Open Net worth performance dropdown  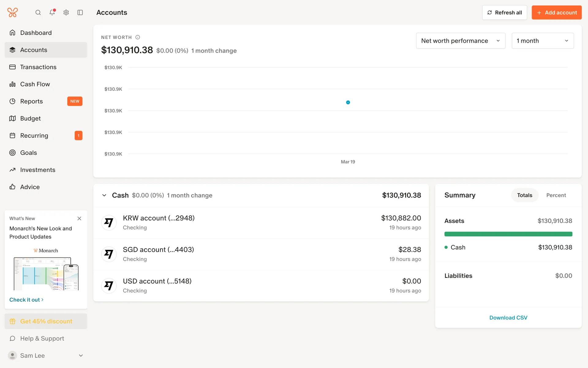pyautogui.click(x=460, y=41)
